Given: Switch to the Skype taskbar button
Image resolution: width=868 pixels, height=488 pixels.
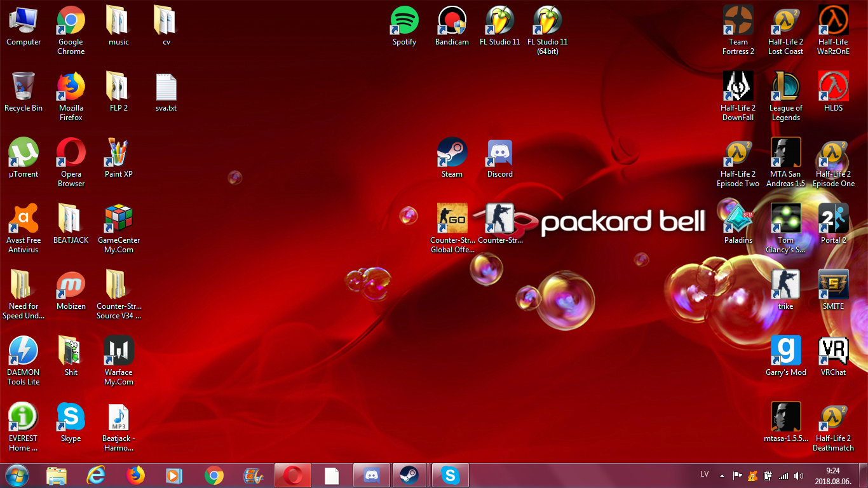Looking at the screenshot, I should [x=451, y=475].
